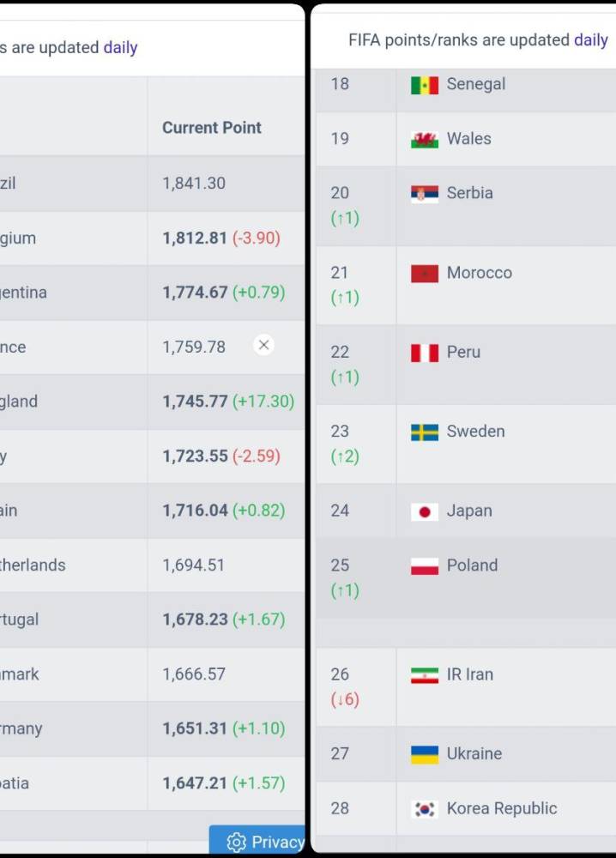Select the Morocco team name

click(x=480, y=273)
